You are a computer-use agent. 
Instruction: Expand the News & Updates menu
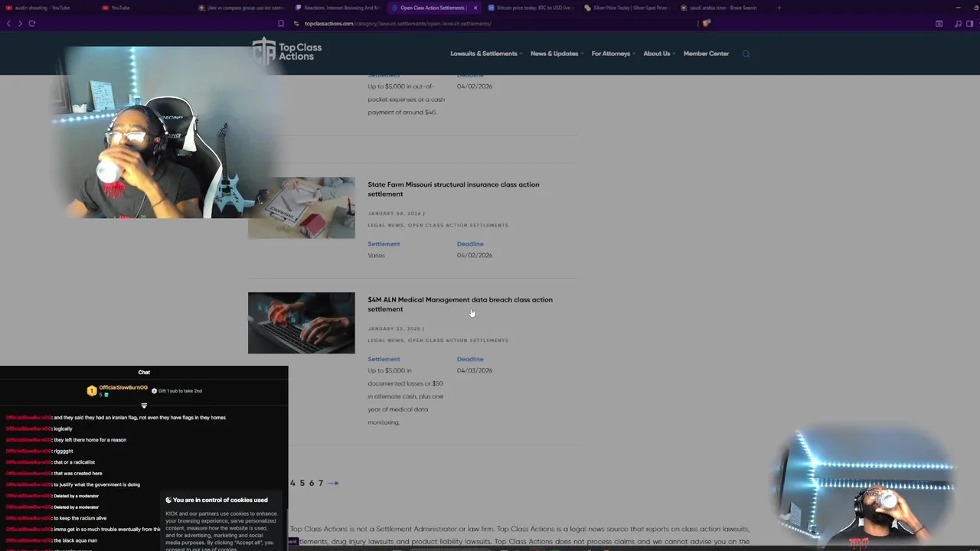pyautogui.click(x=557, y=54)
